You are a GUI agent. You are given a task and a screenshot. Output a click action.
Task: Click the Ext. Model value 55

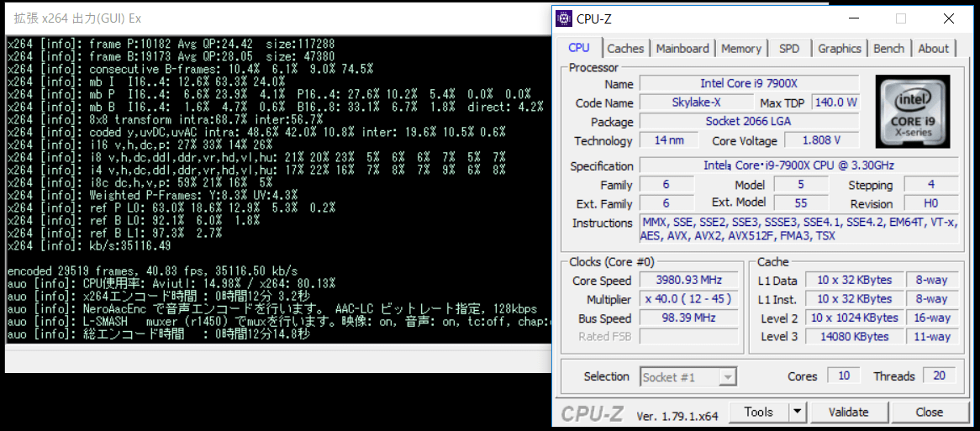point(801,203)
